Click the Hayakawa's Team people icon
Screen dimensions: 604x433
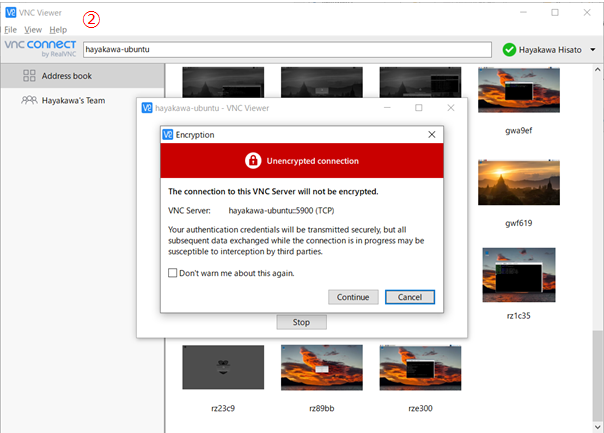tap(30, 100)
